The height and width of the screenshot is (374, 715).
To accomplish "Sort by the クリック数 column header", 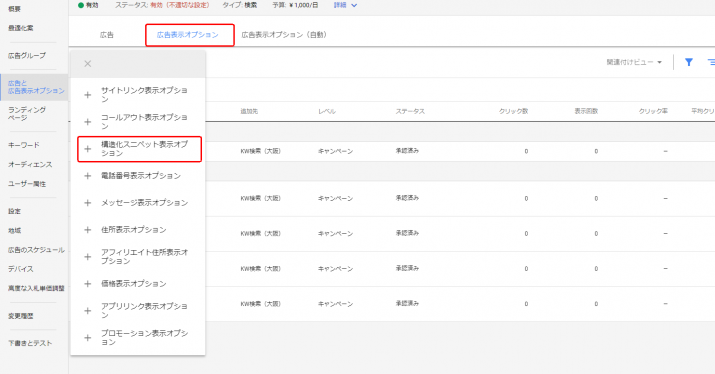I will (513, 111).
